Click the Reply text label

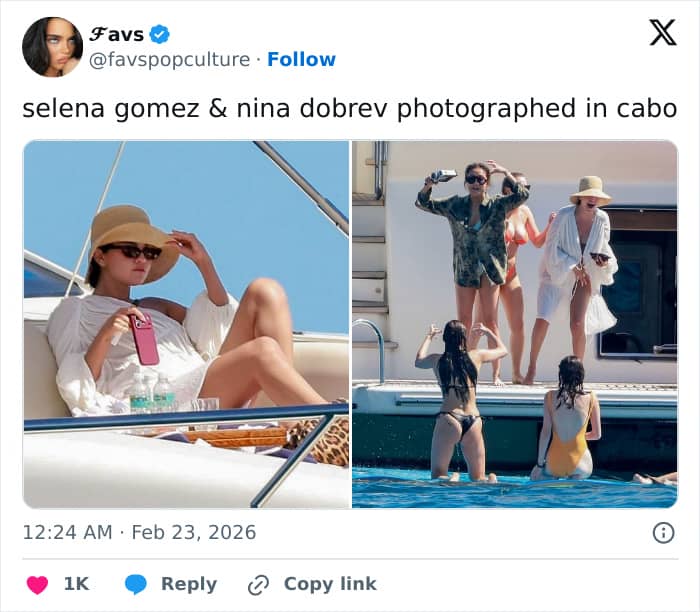[189, 584]
